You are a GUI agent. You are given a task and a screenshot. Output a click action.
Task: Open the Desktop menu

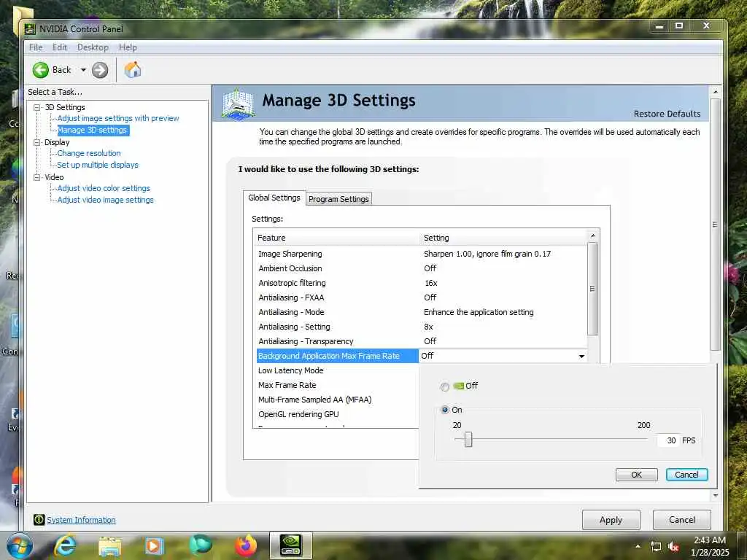tap(93, 47)
